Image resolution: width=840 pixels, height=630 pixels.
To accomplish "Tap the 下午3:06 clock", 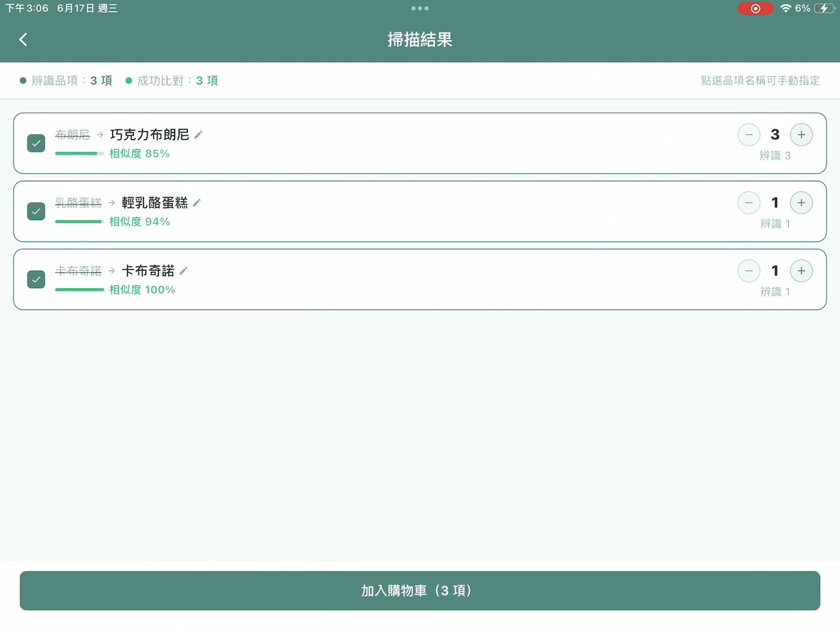I will pyautogui.click(x=27, y=8).
